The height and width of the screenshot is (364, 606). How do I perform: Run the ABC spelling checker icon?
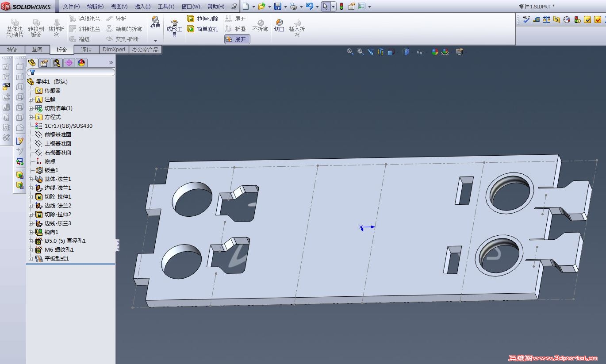pos(526,19)
